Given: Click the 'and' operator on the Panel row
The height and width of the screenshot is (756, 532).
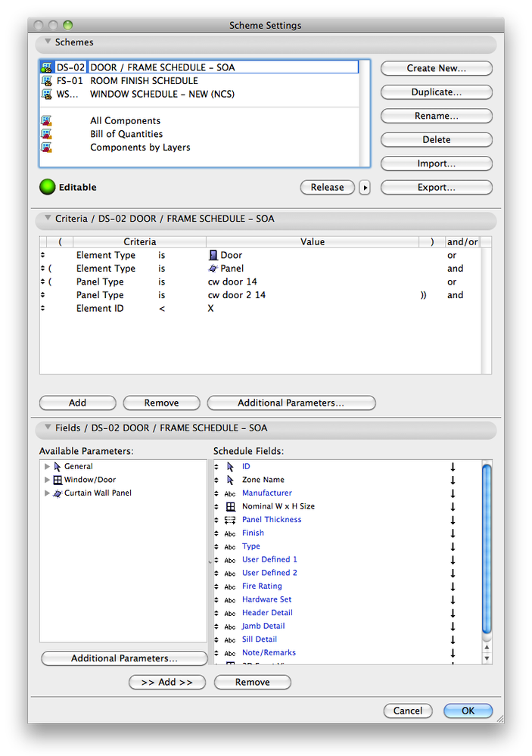Looking at the screenshot, I should click(x=455, y=269).
